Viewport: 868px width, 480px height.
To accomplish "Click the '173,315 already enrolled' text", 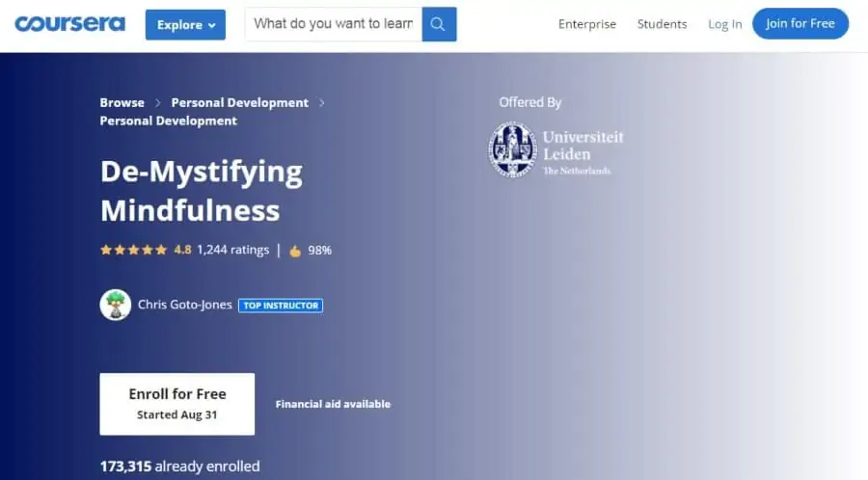I will (x=179, y=467).
